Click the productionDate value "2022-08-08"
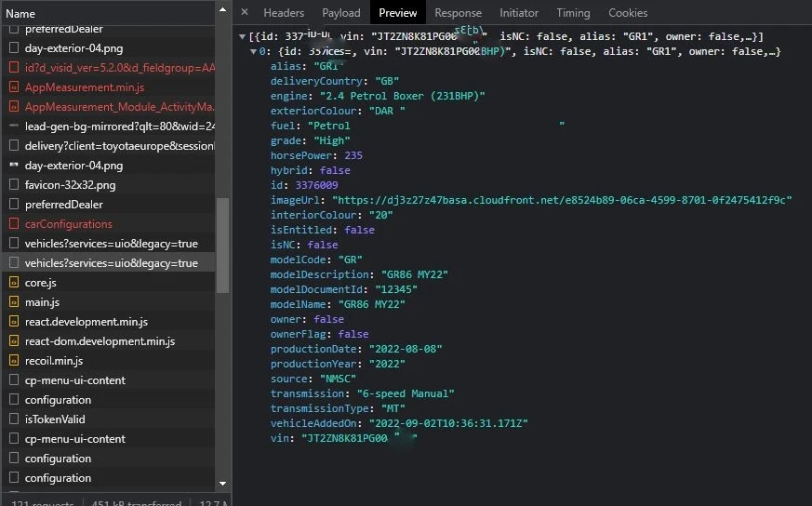 click(x=406, y=349)
